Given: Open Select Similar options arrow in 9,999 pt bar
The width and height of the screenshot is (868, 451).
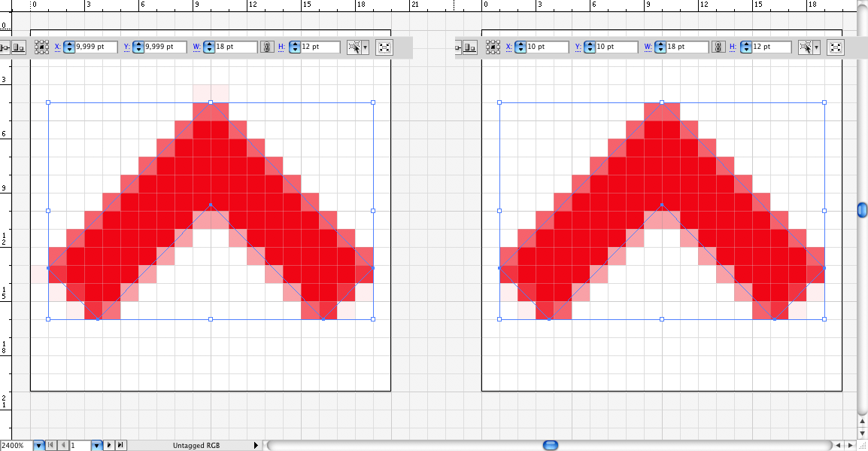Looking at the screenshot, I should (366, 47).
